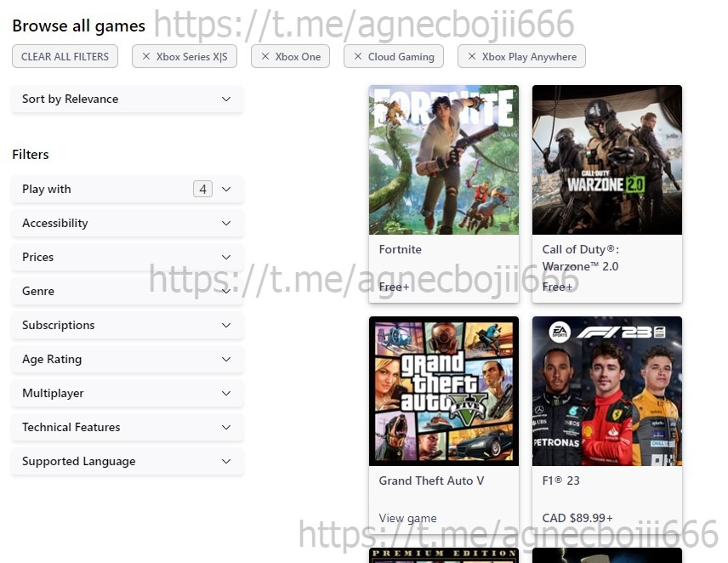This screenshot has height=563, width=728.
Task: Expand the Prices filter section
Action: pos(128,257)
